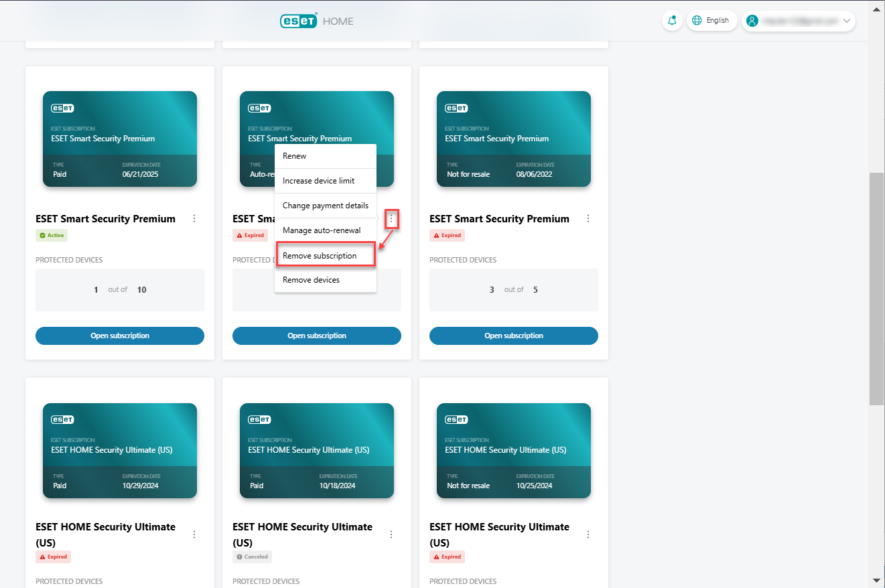
Task: Click the '3 out of 5' protected devices box
Action: pos(514,290)
